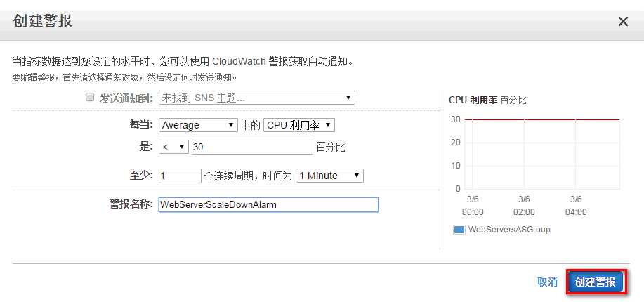Open the SNS topic dropdown
This screenshot has height=302, width=644.
[x=257, y=98]
